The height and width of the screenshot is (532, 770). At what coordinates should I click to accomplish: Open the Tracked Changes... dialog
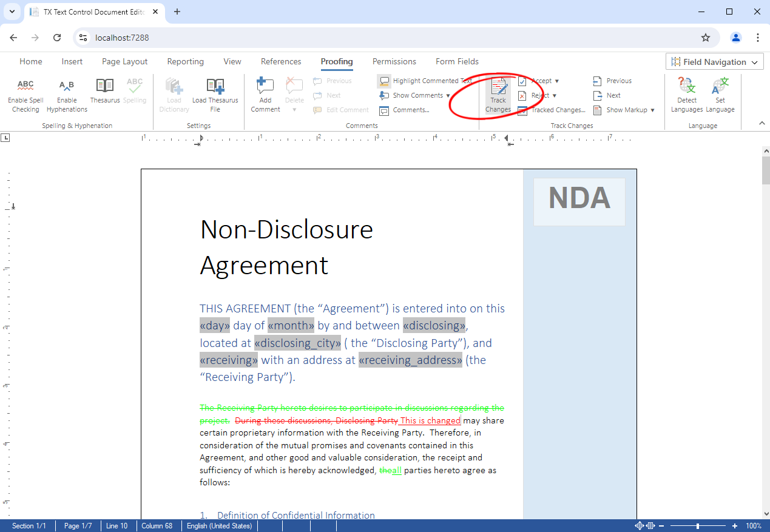[552, 110]
